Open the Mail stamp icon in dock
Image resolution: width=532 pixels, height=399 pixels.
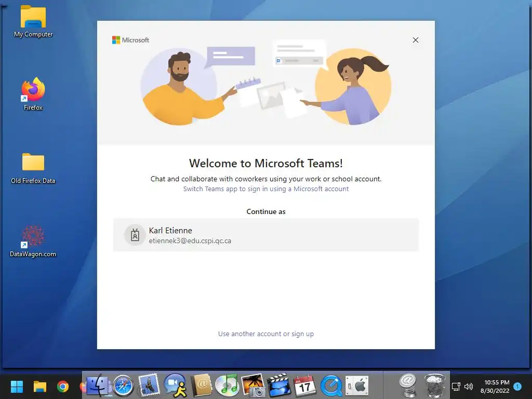click(x=148, y=385)
